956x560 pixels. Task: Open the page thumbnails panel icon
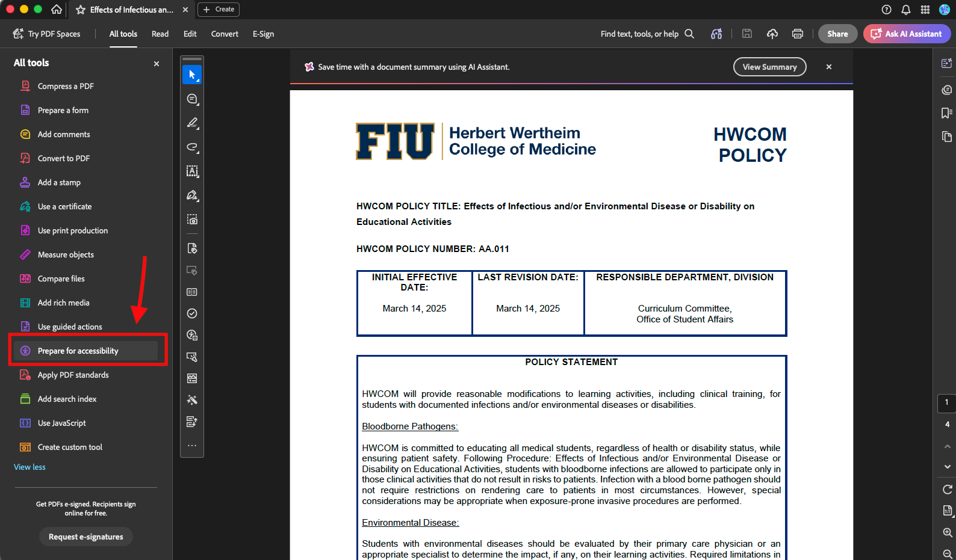click(x=947, y=137)
